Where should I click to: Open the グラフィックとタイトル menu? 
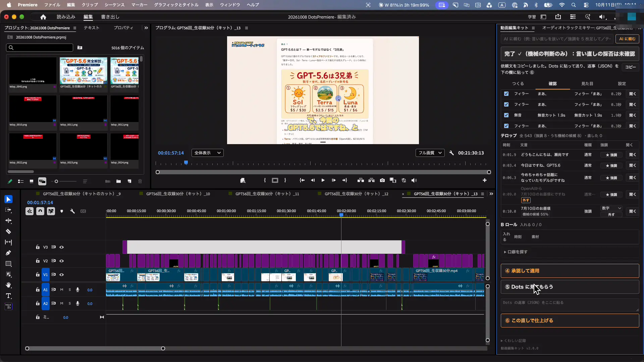(176, 5)
